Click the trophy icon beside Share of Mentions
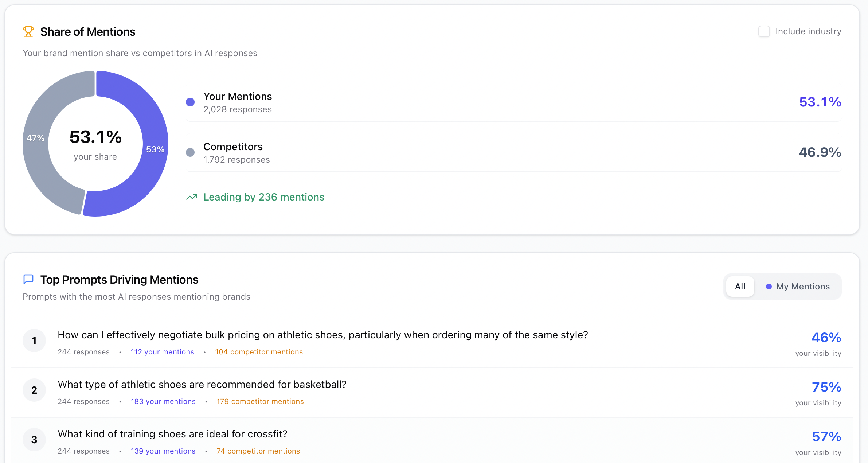 28,31
